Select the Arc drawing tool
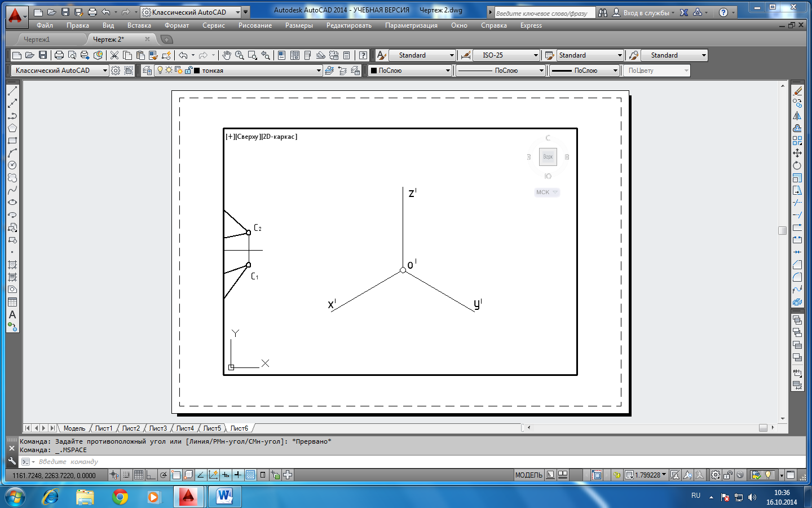 tap(12, 153)
